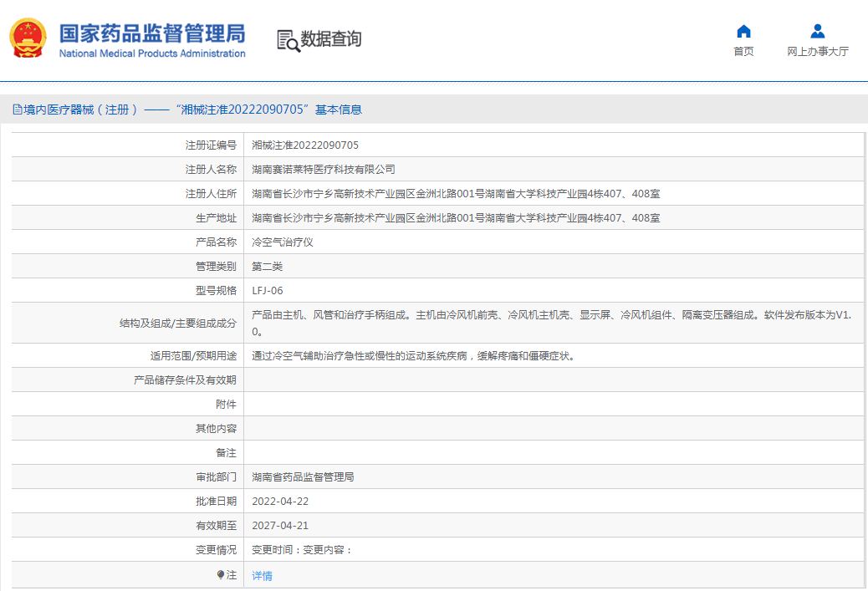
Task: Click the user icon above 网上办事大厅
Action: click(817, 32)
